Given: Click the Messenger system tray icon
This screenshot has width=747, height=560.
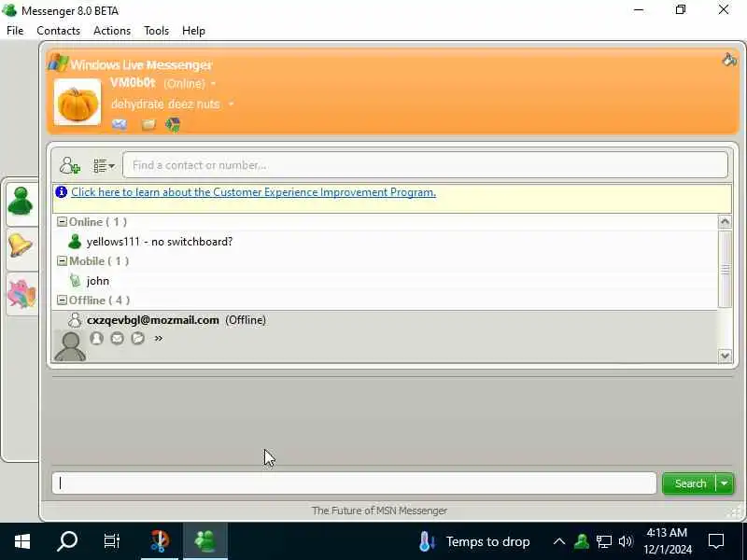Looking at the screenshot, I should tap(581, 541).
